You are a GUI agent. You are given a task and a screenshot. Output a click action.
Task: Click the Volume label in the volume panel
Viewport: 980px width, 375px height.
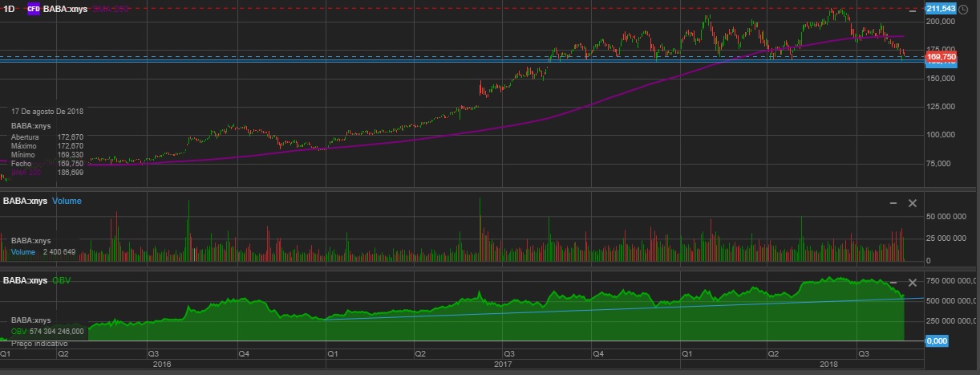[x=67, y=201]
